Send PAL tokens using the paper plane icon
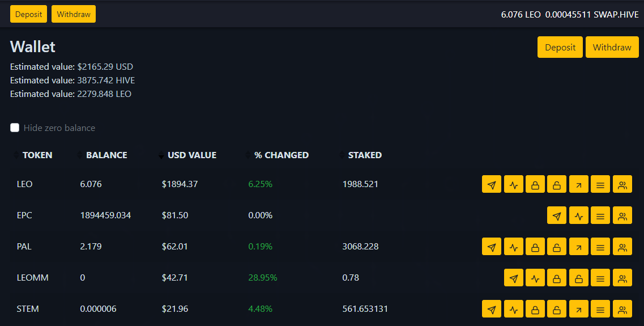 pos(491,247)
